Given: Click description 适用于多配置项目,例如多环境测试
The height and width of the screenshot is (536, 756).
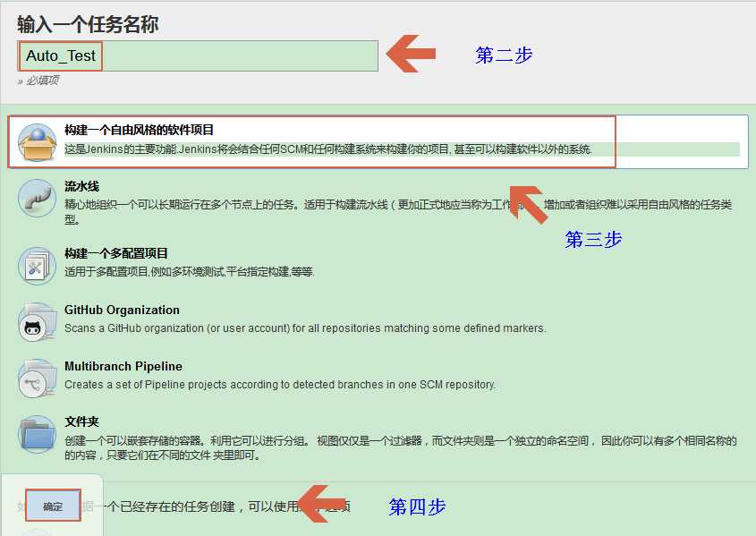Looking at the screenshot, I should tap(190, 272).
